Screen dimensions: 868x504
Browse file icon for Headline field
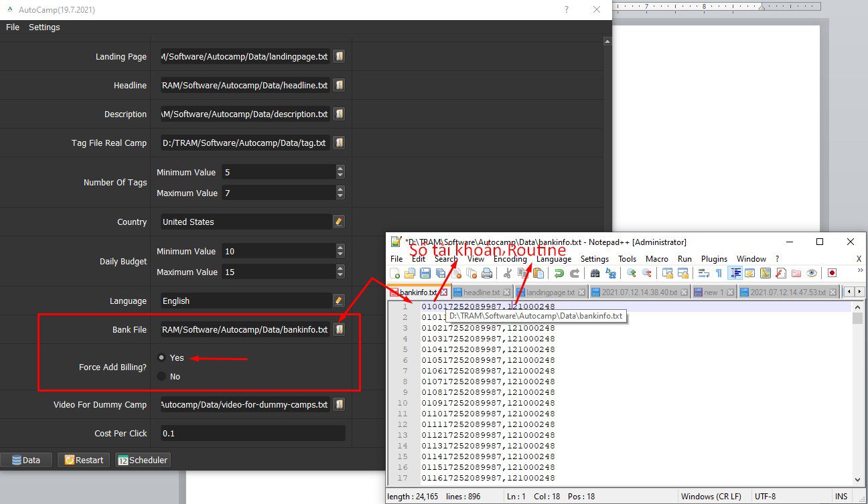(339, 85)
